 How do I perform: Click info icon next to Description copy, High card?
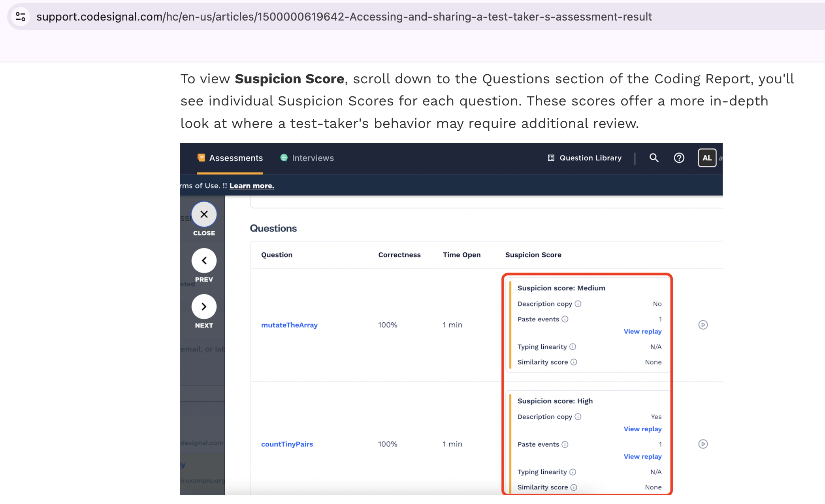click(x=578, y=417)
